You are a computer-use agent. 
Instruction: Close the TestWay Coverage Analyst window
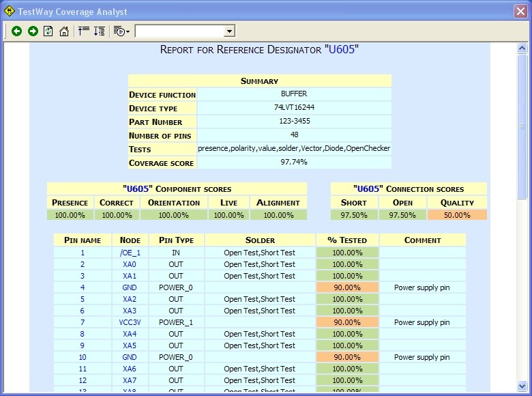coord(520,11)
